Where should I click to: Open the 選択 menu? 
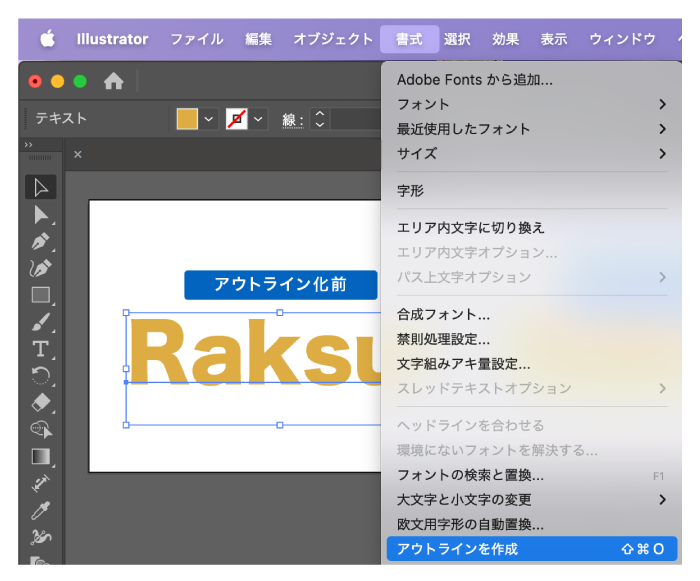coord(457,39)
